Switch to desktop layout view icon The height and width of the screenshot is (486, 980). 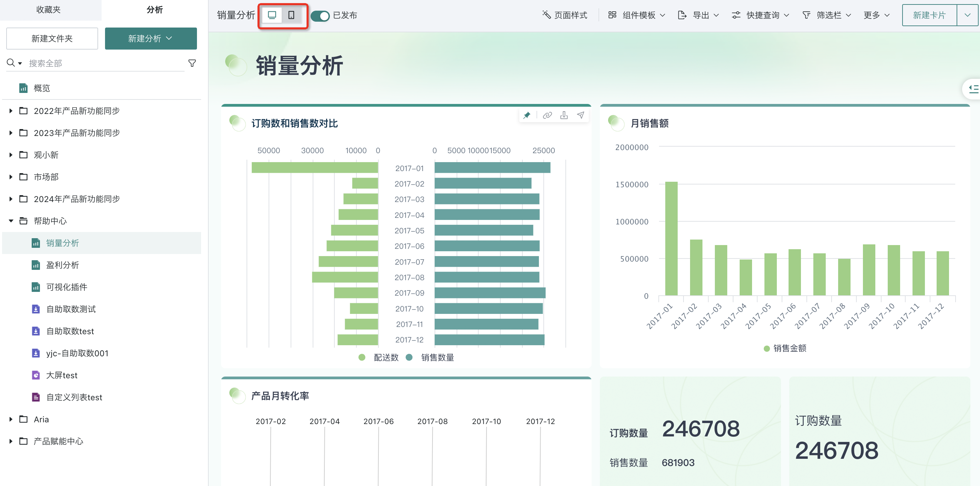[x=272, y=15]
